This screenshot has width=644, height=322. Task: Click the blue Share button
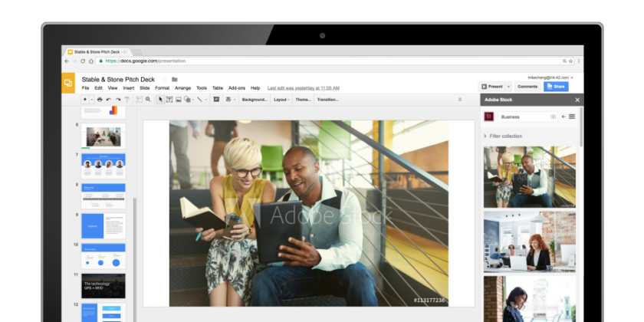556,87
